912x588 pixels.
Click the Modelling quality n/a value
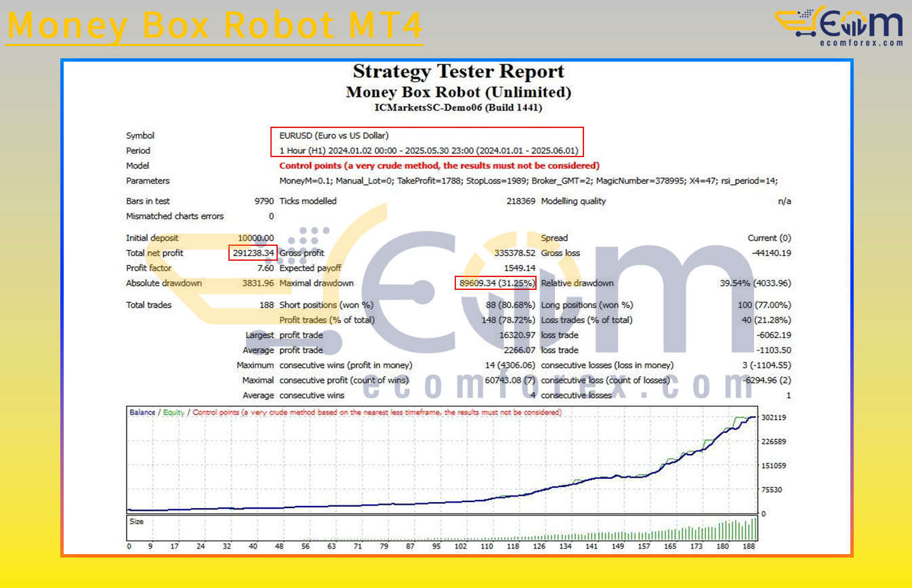[x=785, y=201]
